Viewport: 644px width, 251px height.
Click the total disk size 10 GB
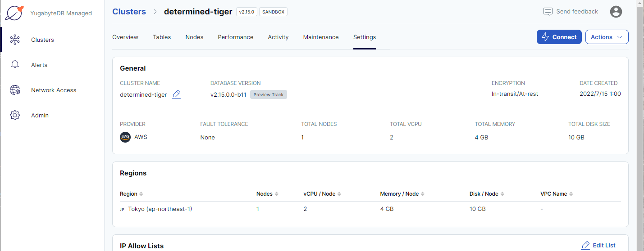[576, 137]
